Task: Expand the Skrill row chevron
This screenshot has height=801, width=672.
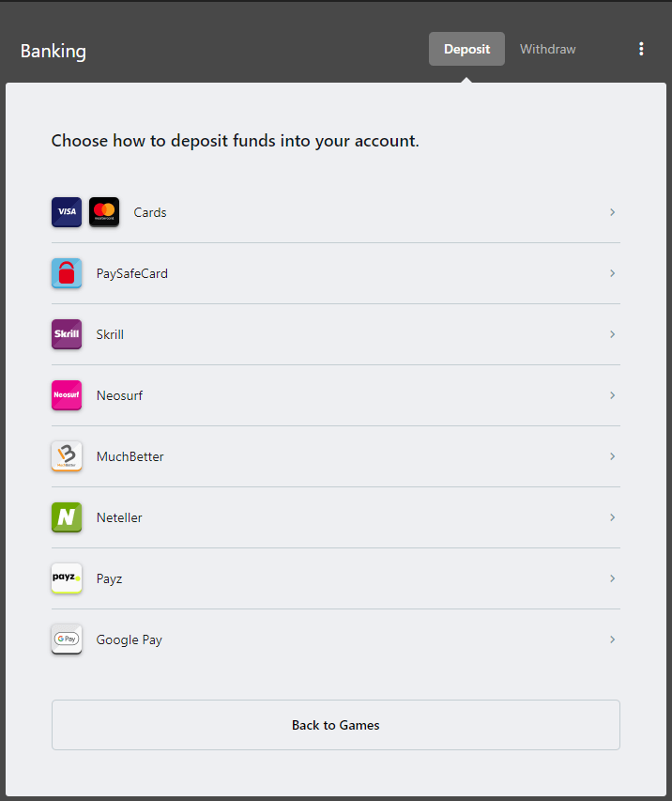Action: (612, 334)
